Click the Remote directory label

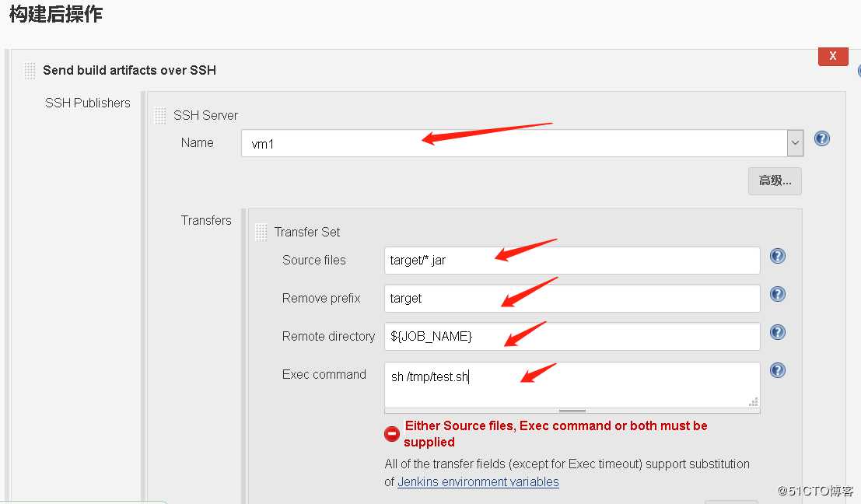pos(328,336)
